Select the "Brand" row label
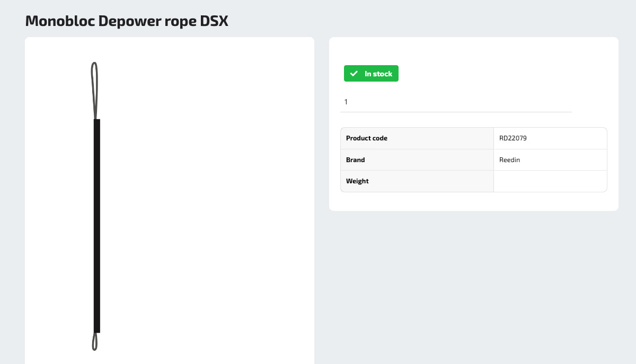Image resolution: width=636 pixels, height=364 pixels. [x=356, y=160]
